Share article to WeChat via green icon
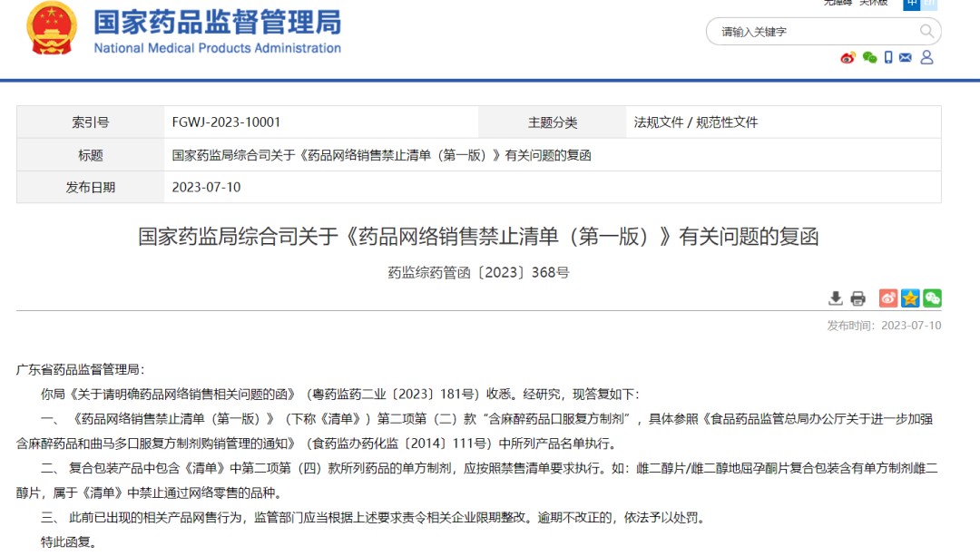Image resolution: width=980 pixels, height=556 pixels. click(932, 298)
